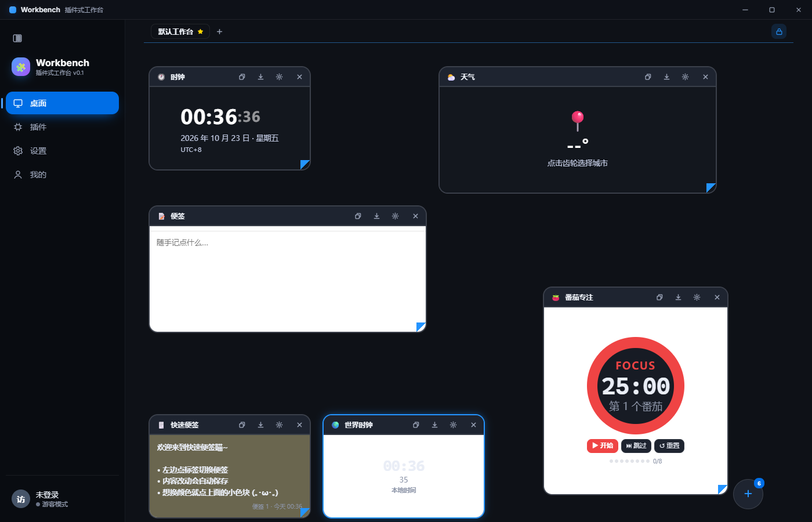
Task: Toggle the workspace lock icon
Action: [x=779, y=32]
